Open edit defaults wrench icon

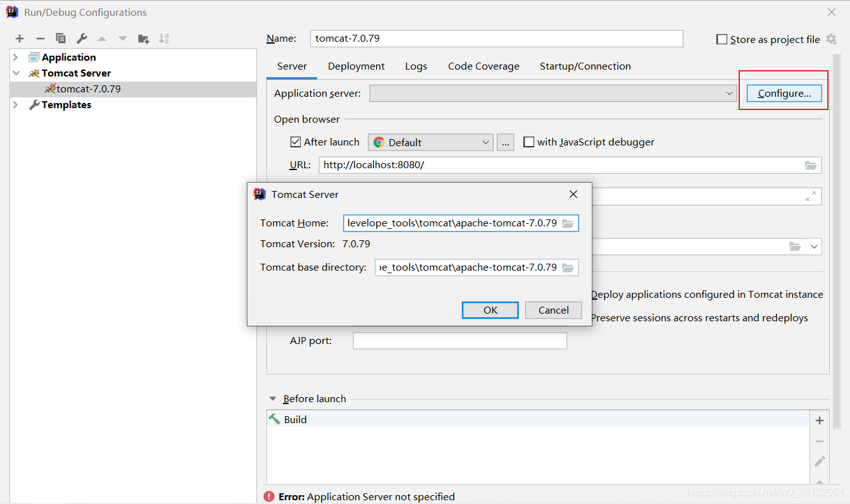coord(82,39)
